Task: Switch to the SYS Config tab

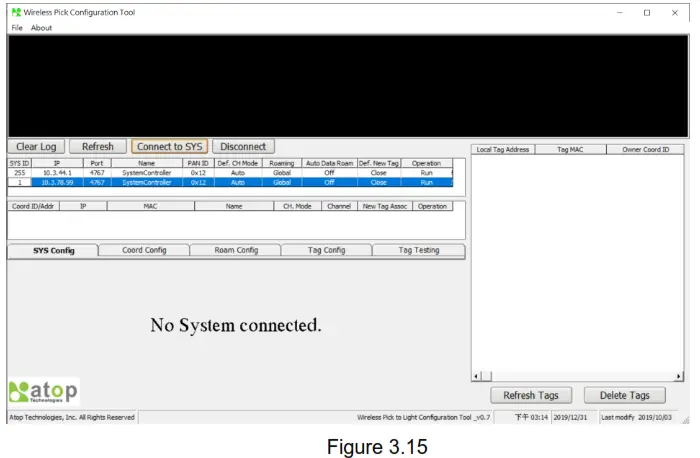Action: click(54, 250)
